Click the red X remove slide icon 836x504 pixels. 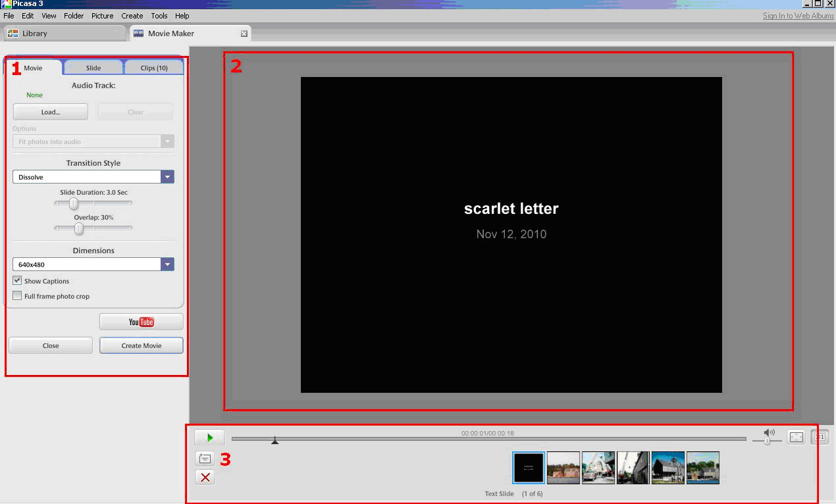pos(205,477)
